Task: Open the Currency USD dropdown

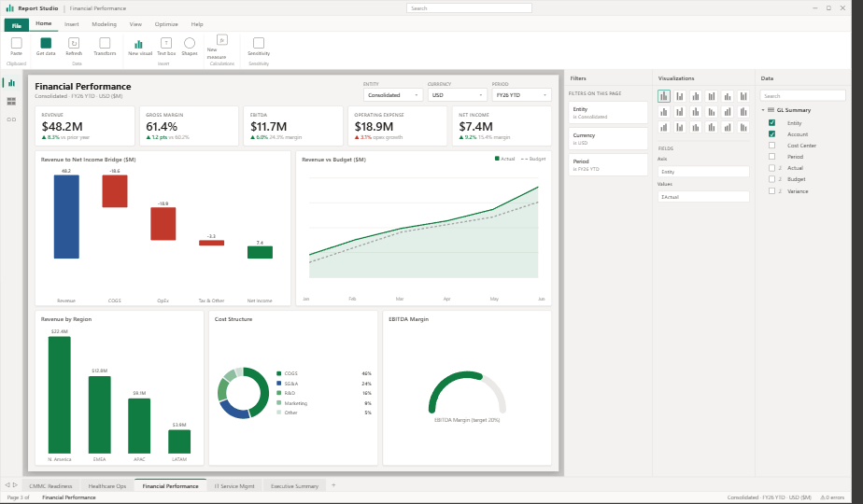Action: point(458,95)
